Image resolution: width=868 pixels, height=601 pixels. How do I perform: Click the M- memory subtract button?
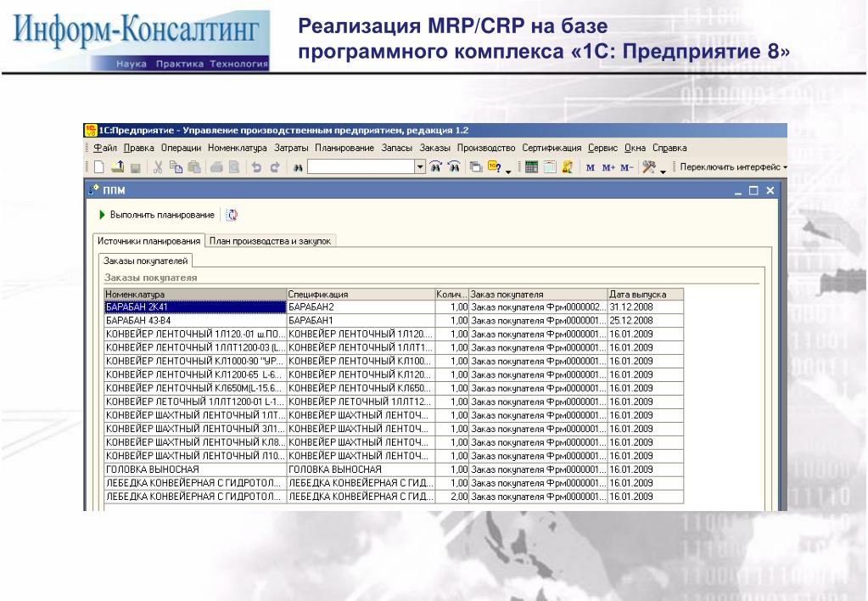[627, 167]
